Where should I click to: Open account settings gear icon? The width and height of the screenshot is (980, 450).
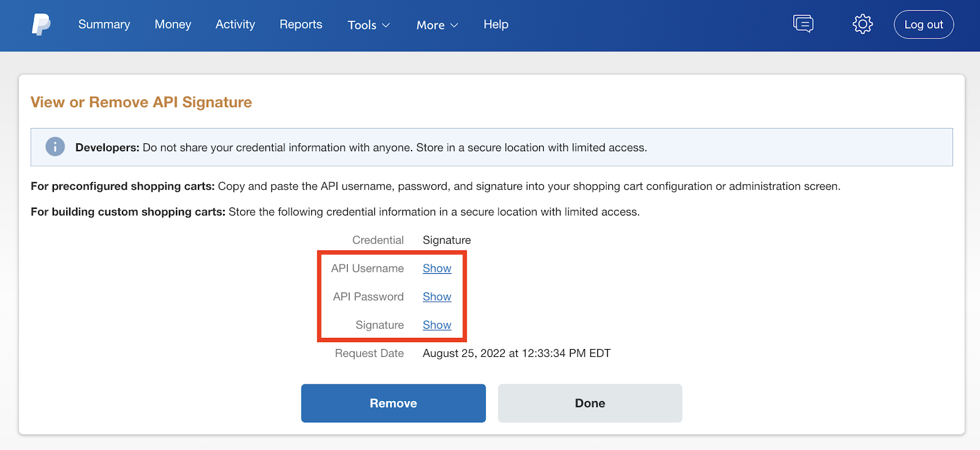[x=862, y=24]
